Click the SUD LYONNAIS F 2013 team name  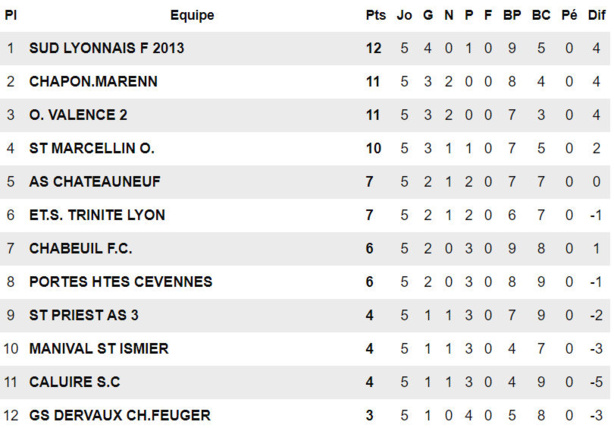[107, 48]
